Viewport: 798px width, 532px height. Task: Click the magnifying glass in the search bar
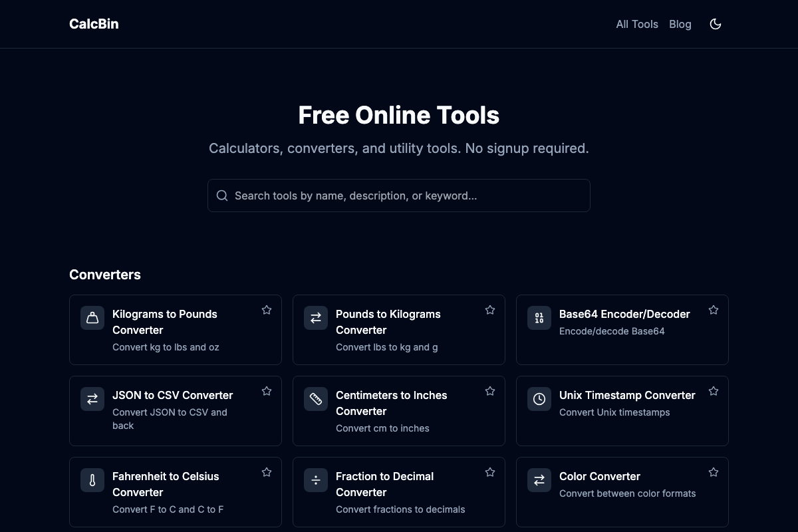[222, 196]
